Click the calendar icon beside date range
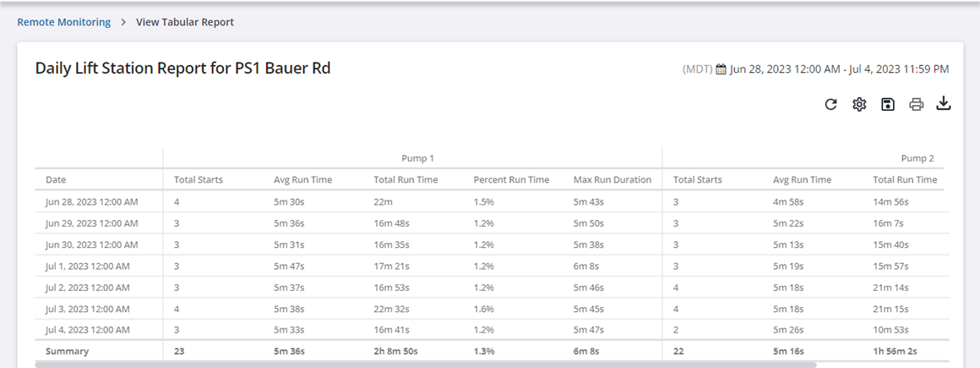Viewport: 980px width, 368px height. [721, 69]
